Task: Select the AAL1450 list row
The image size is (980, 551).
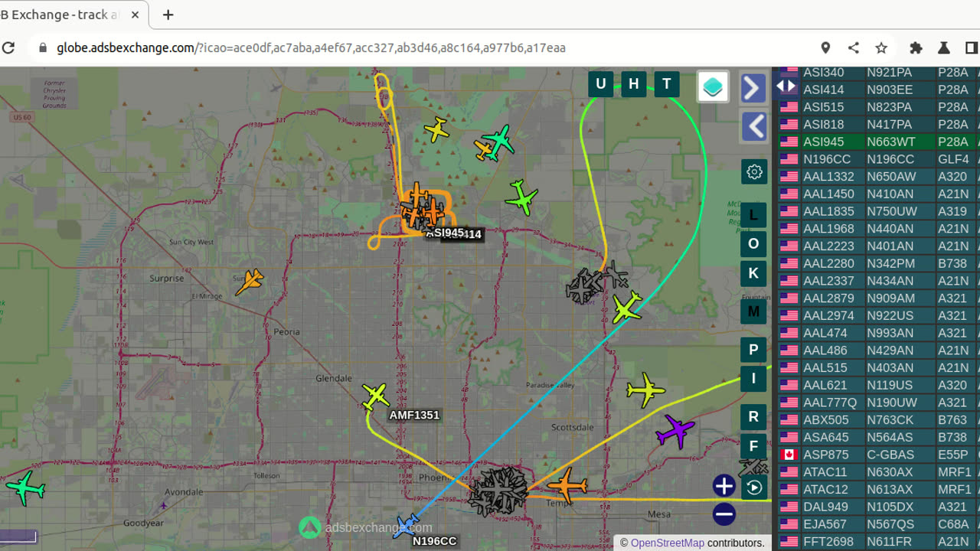Action: tap(878, 194)
